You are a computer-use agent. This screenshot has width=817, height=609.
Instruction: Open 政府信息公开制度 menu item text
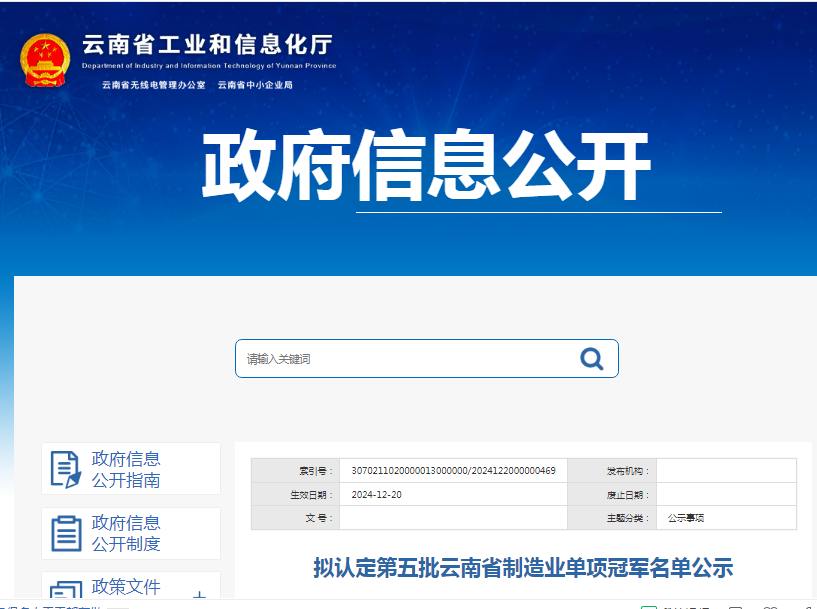coord(126,533)
